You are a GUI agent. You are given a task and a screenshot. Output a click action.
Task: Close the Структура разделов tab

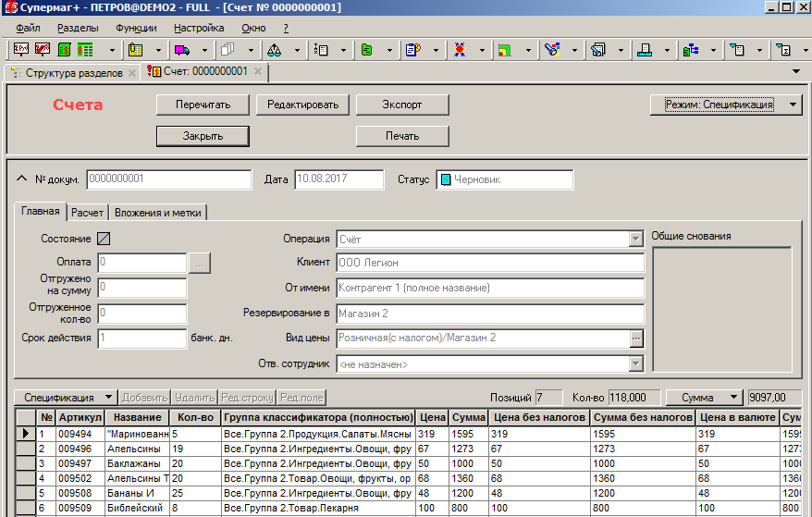(x=132, y=73)
